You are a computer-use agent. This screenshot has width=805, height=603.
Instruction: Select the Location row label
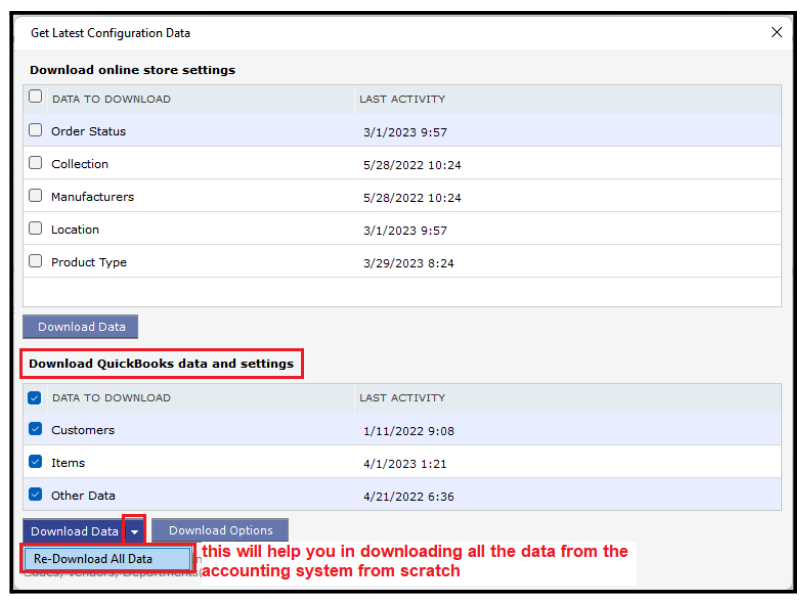pyautogui.click(x=75, y=230)
